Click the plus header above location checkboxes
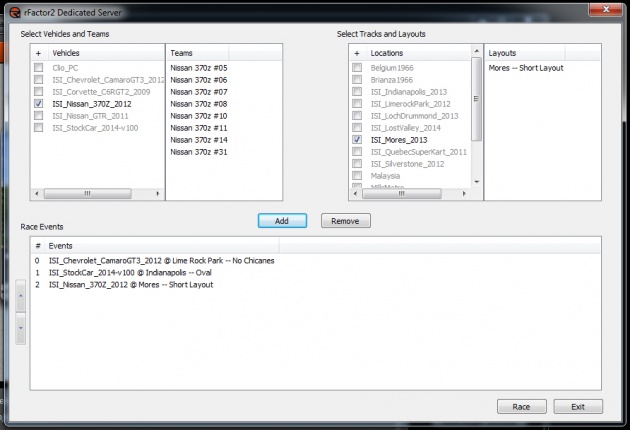Image resolution: width=630 pixels, height=430 pixels. click(x=358, y=52)
